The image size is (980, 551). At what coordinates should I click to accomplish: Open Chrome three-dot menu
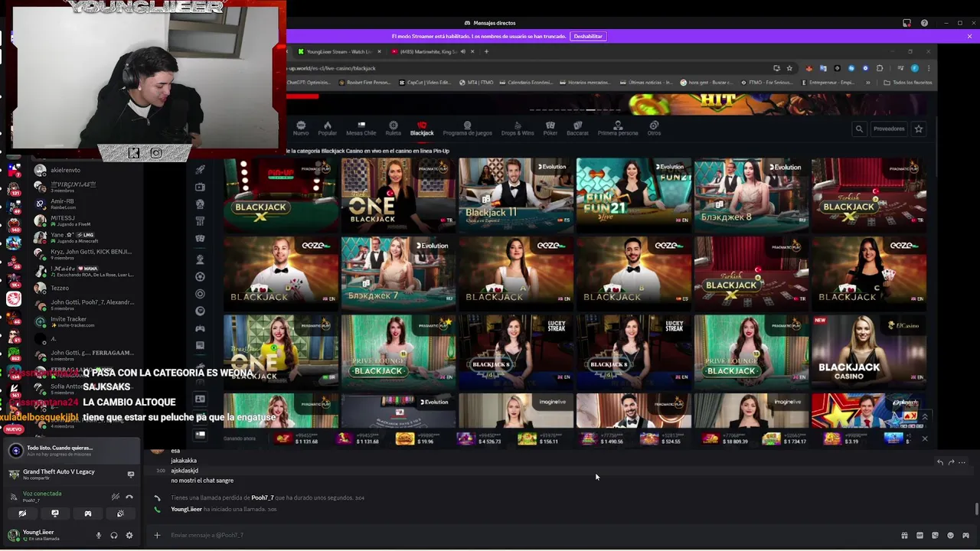pos(928,68)
